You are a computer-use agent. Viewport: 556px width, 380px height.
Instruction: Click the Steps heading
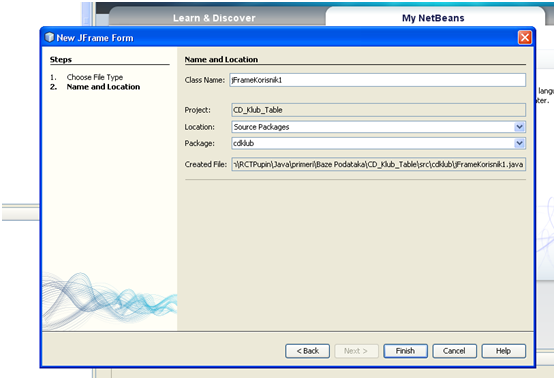coord(61,60)
